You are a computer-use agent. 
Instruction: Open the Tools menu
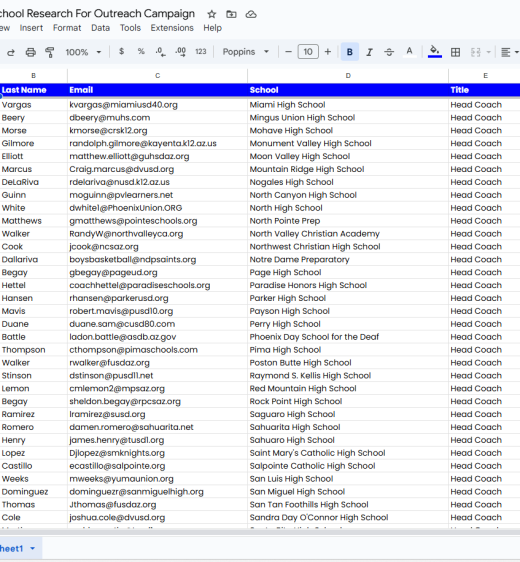[x=130, y=28]
